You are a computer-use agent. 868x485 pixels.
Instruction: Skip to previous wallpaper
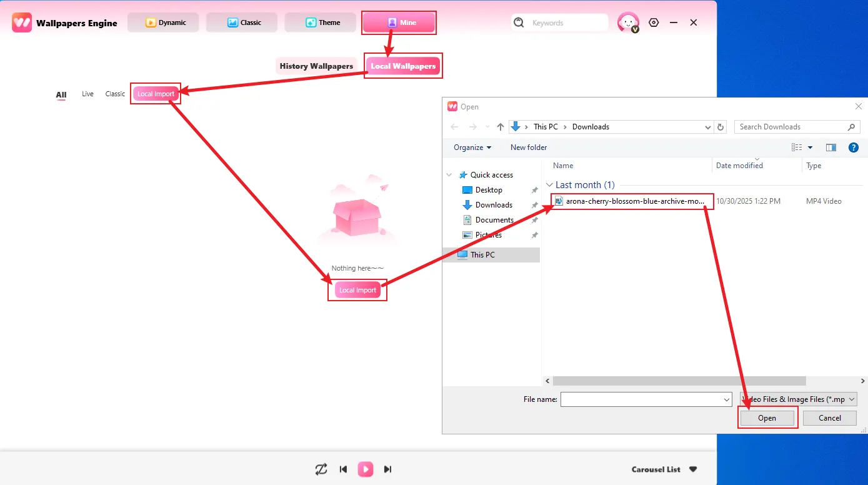343,469
